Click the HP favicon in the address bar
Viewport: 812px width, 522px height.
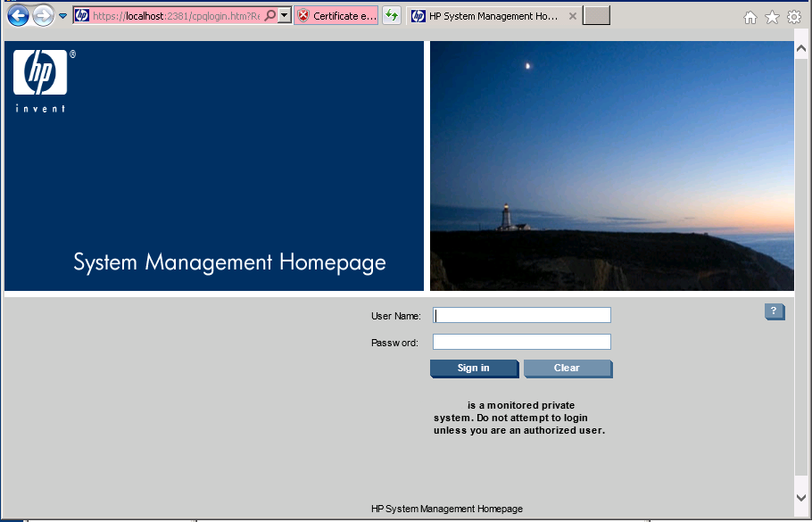(82, 16)
